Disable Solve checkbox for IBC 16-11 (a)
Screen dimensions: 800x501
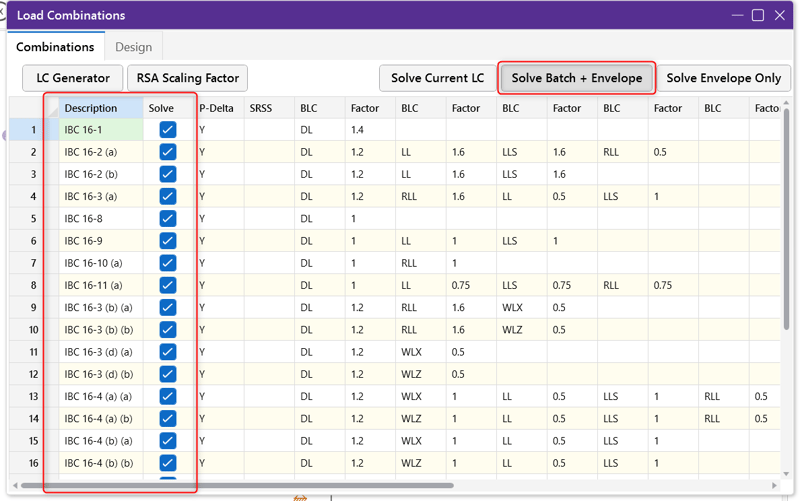[x=167, y=286]
